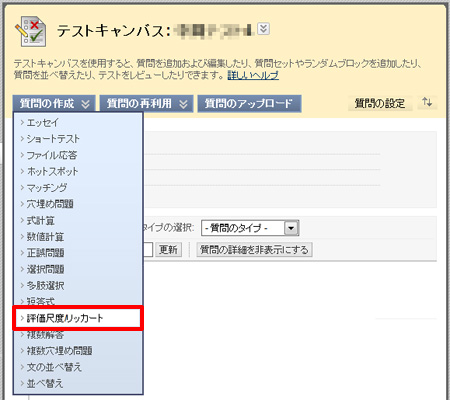Select 評価尺度/リッカート from the menu
The height and width of the screenshot is (400, 450).
tap(78, 318)
